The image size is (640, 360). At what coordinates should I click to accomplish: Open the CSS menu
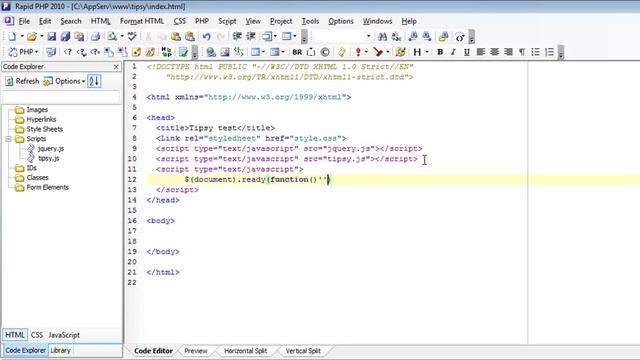180,21
